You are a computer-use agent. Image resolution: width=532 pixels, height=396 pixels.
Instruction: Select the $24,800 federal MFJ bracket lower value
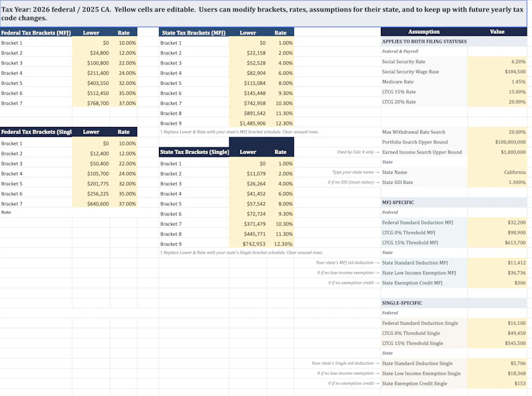click(91, 53)
